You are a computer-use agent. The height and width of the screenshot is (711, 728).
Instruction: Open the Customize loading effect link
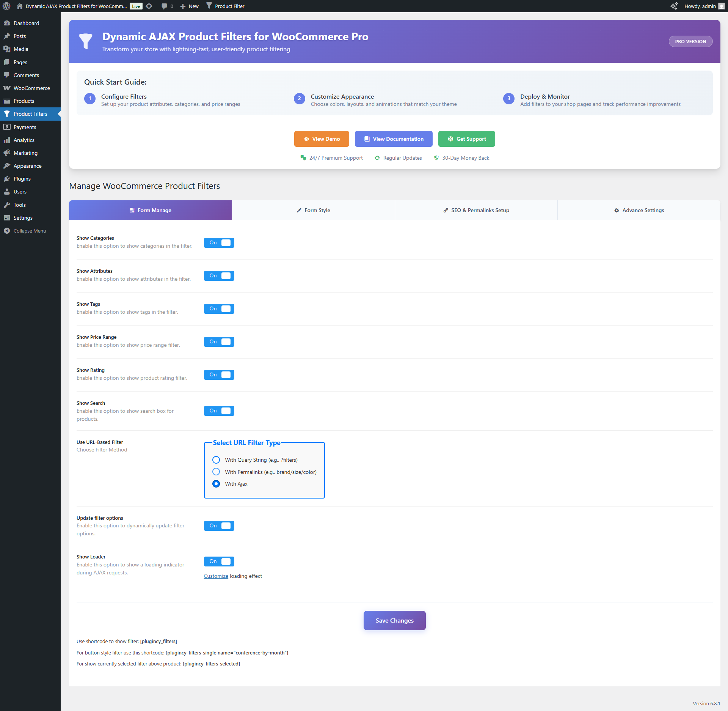tap(216, 576)
